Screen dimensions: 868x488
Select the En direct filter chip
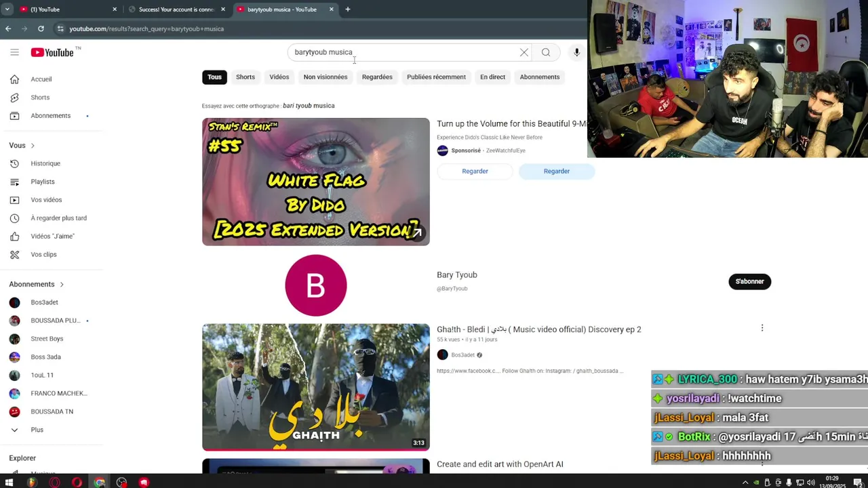tap(492, 77)
